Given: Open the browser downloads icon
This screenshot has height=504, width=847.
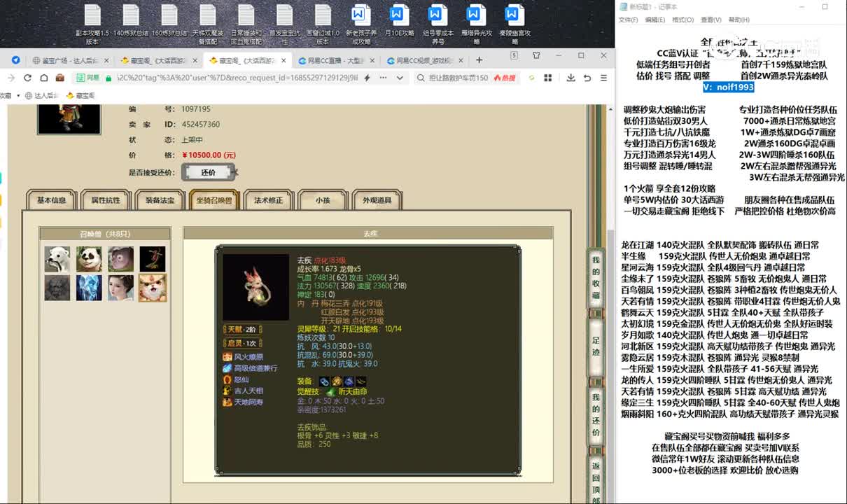Looking at the screenshot, I should tap(571, 78).
